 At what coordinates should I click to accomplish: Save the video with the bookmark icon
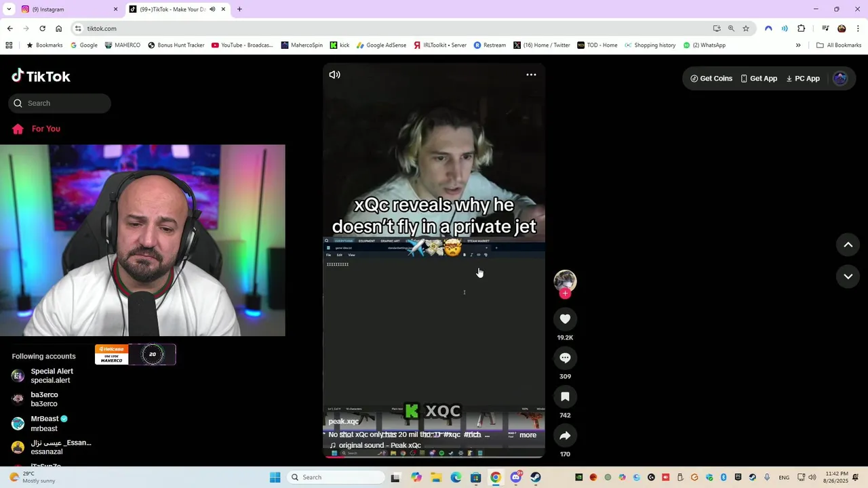(x=565, y=397)
